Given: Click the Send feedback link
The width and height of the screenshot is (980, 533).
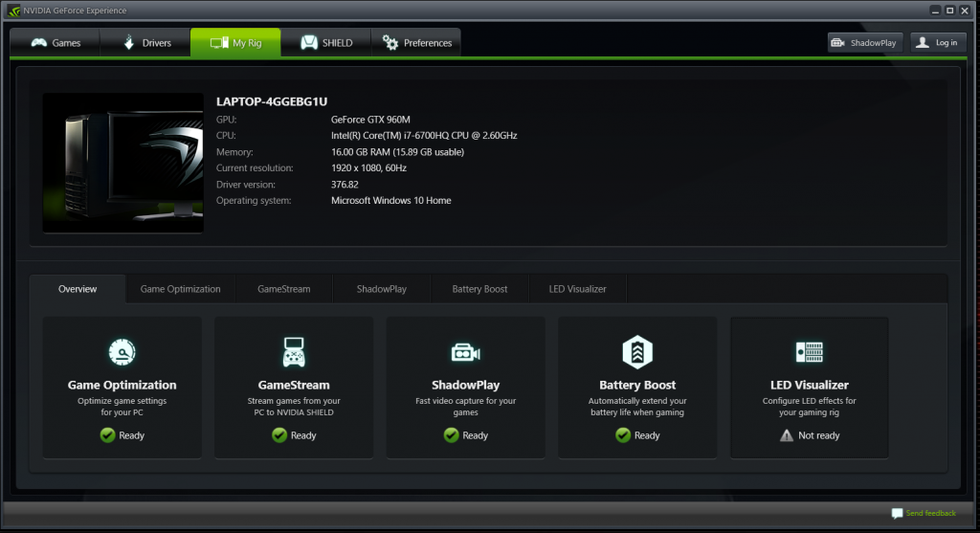Looking at the screenshot, I should pyautogui.click(x=930, y=513).
